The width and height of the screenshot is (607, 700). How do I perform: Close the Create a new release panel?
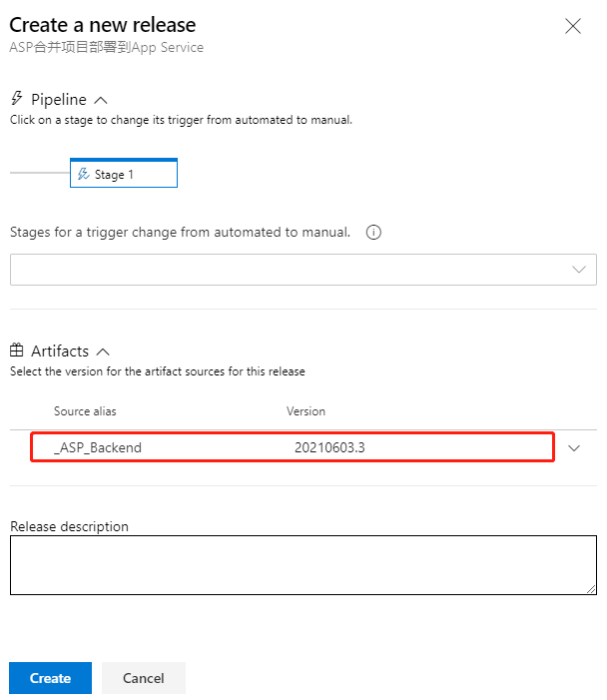(x=573, y=26)
